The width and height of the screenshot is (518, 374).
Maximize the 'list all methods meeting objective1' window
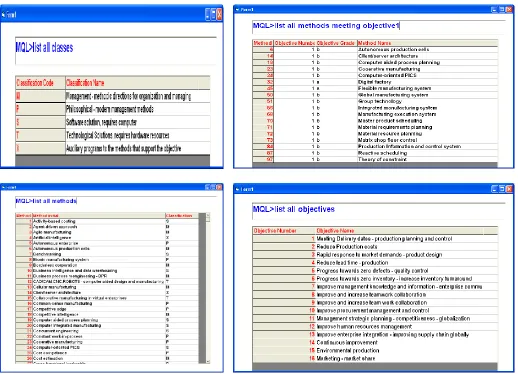pyautogui.click(x=502, y=10)
